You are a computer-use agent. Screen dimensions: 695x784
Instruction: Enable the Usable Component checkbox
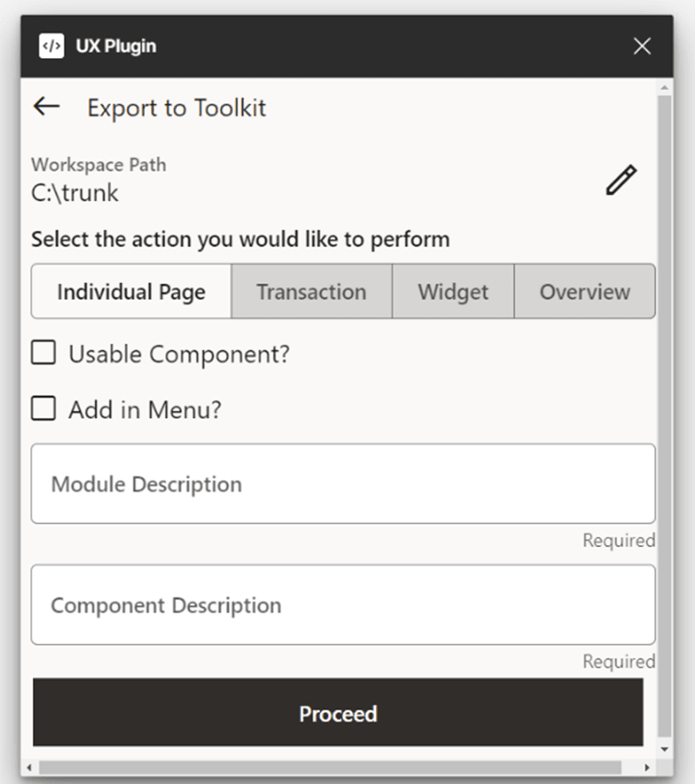[43, 352]
